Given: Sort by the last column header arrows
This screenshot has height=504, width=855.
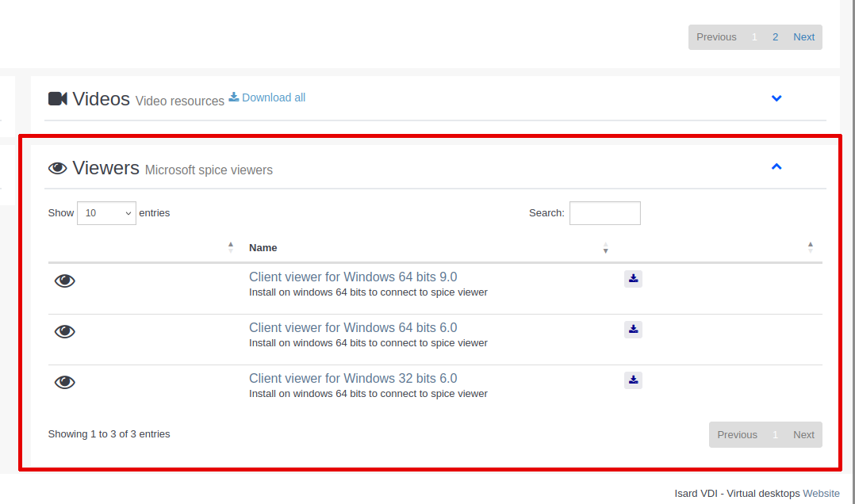Looking at the screenshot, I should tap(810, 247).
